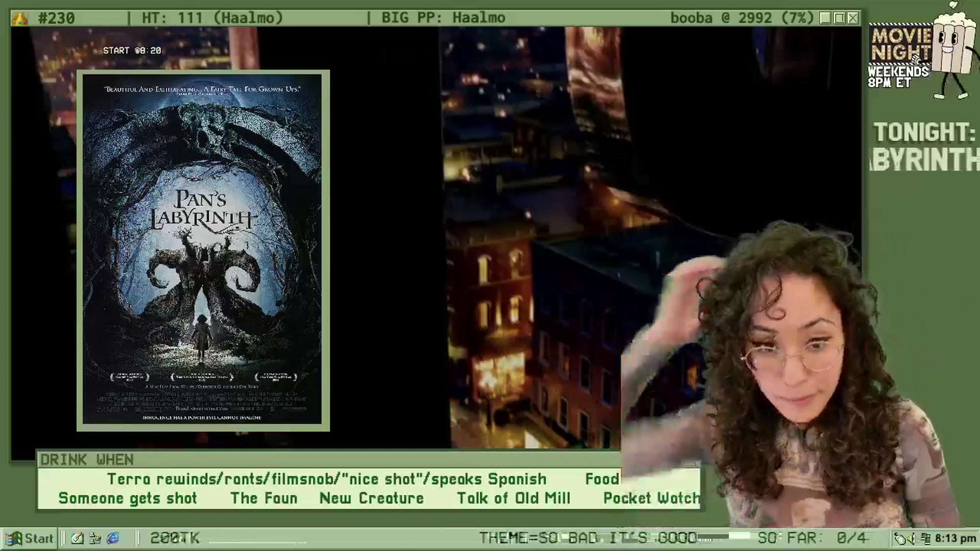Click "HT: 111 (Haalmo)" in title bar
The image size is (980, 551).
(212, 18)
